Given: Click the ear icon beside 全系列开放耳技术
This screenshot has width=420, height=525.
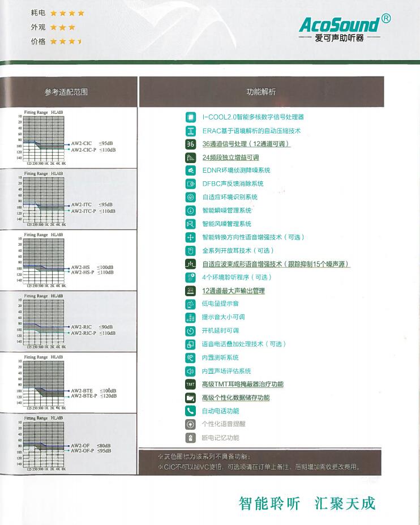Looking at the screenshot, I should [x=190, y=251].
